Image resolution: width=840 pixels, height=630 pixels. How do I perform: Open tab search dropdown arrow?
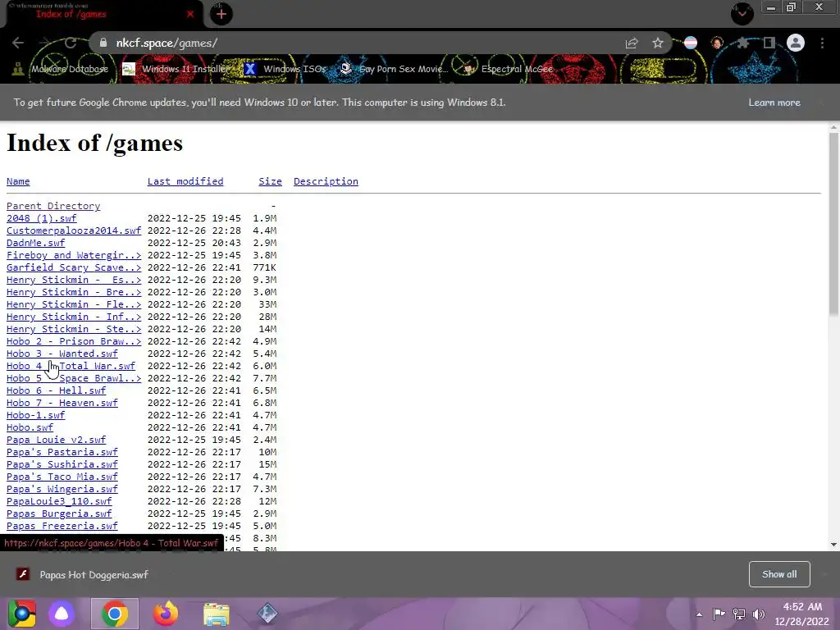tap(742, 13)
